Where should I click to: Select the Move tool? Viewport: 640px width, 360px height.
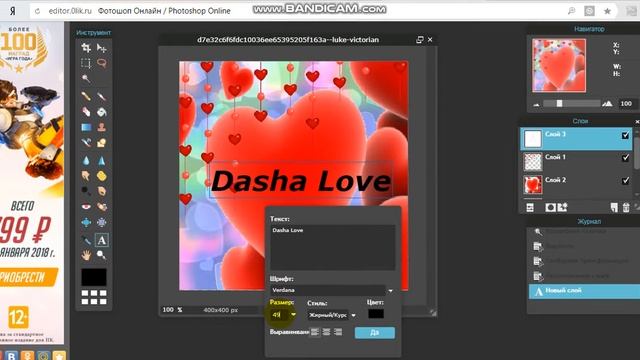coord(102,48)
